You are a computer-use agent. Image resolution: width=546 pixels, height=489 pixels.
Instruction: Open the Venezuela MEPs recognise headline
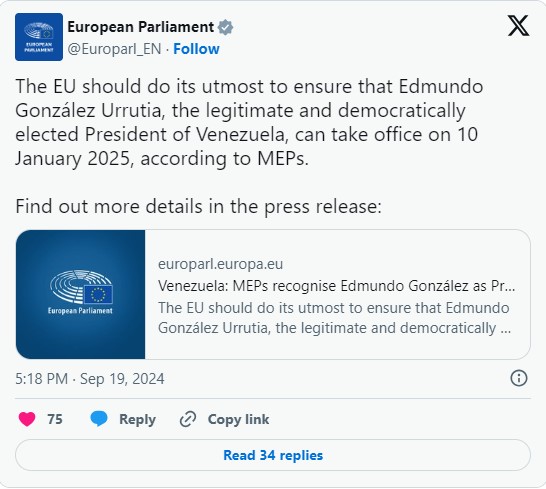tap(336, 286)
